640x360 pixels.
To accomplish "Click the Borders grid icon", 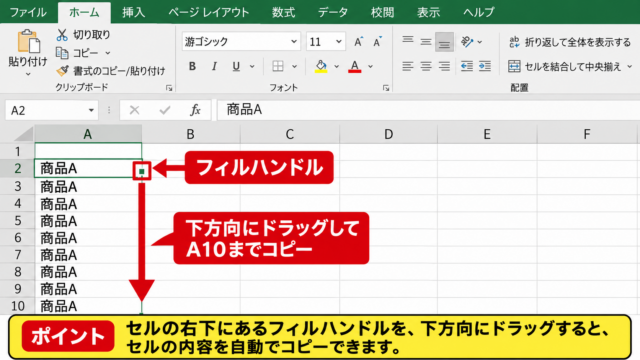I will point(278,66).
